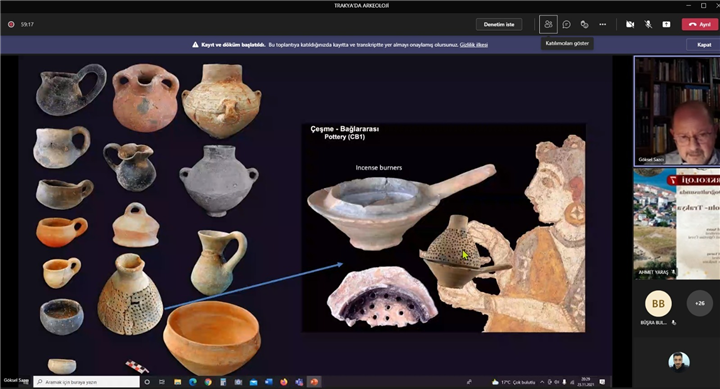Viewport: 720px width, 389px height.
Task: Leave the meeting with Ayrıl button
Action: 700,24
